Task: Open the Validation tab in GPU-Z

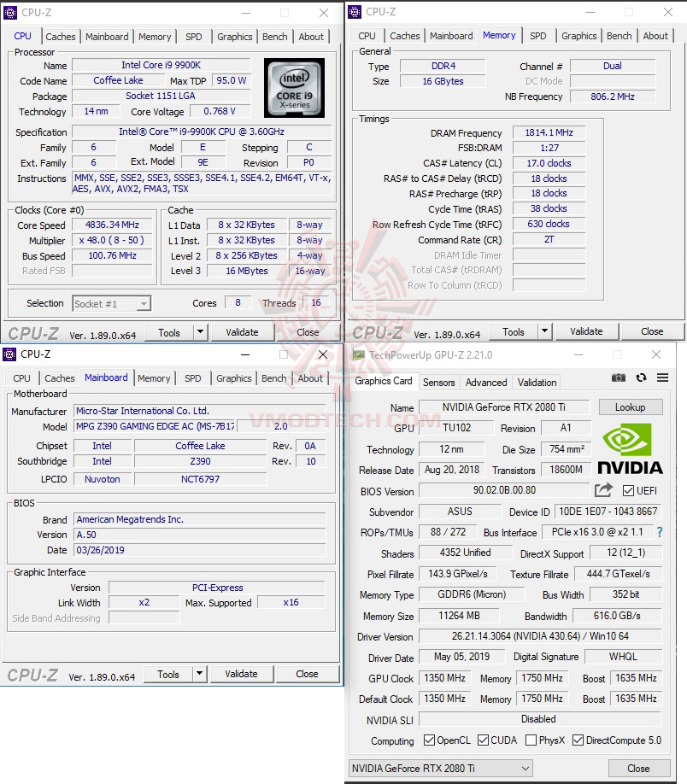Action: click(x=537, y=383)
